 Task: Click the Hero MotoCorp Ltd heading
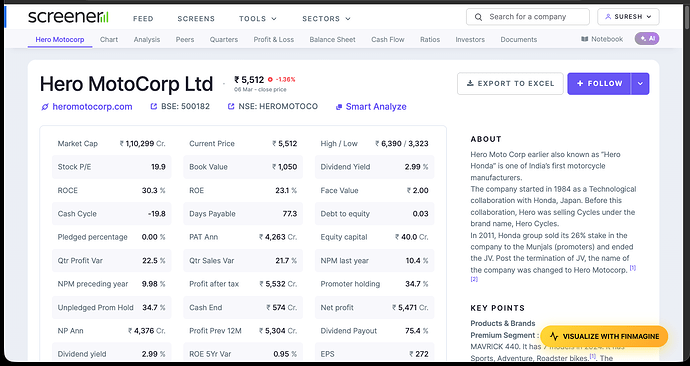click(x=127, y=84)
